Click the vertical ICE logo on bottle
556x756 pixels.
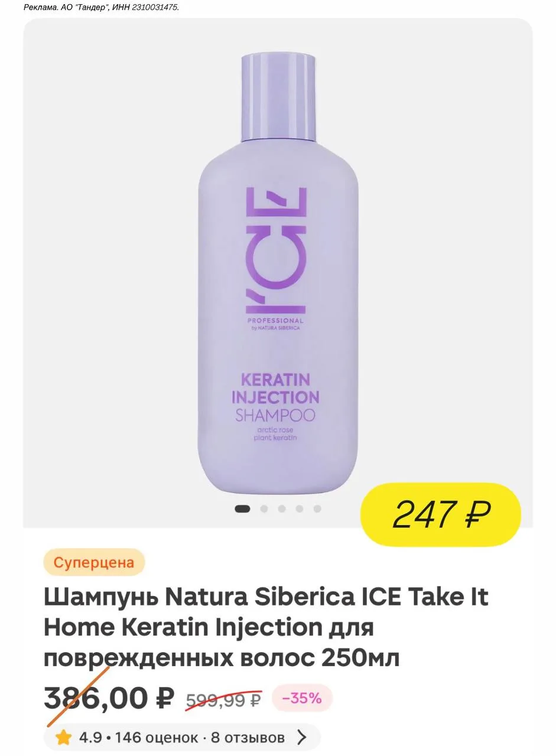click(x=277, y=250)
